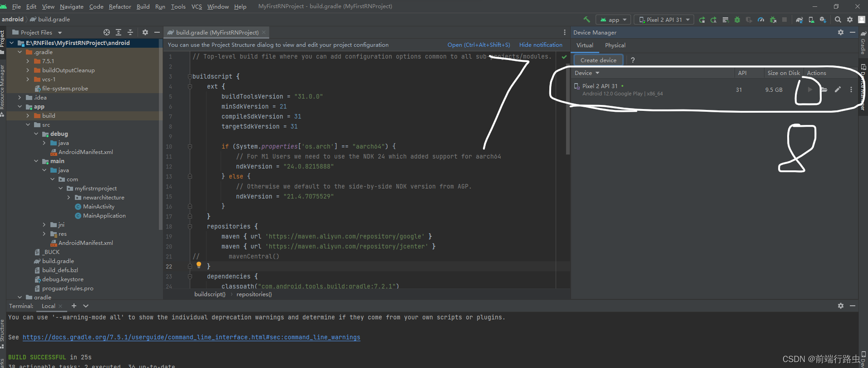This screenshot has height=368, width=868.
Task: Collapse the debug source folder
Action: [x=36, y=134]
